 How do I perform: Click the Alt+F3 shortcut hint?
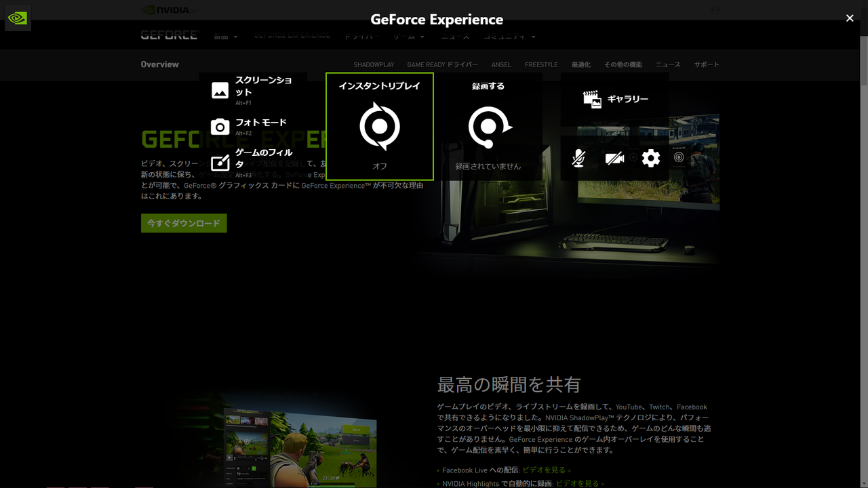point(243,175)
